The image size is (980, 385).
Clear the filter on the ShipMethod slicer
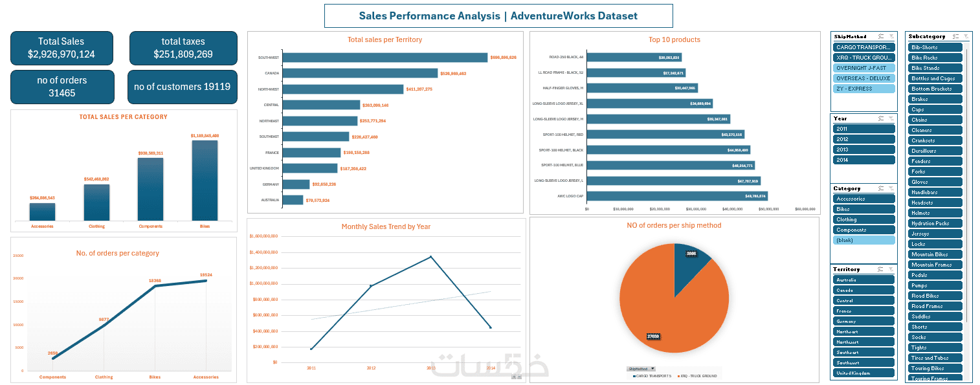(x=891, y=37)
